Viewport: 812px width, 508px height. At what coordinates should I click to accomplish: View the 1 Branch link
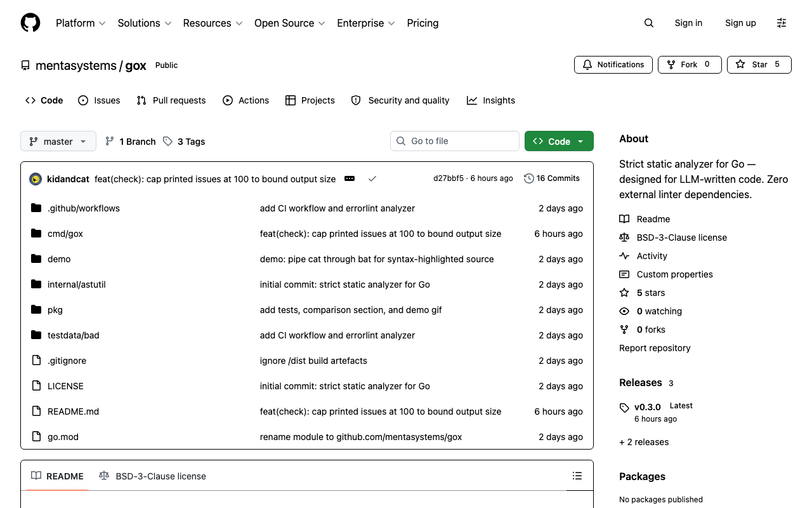(x=130, y=142)
